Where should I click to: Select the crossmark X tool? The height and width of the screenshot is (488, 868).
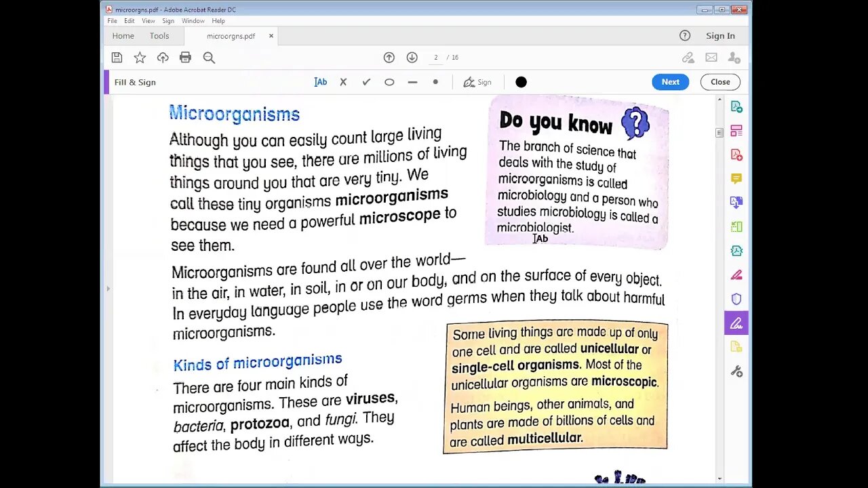point(343,82)
